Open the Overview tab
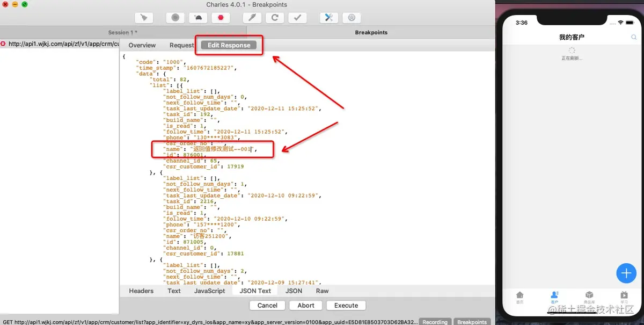The image size is (644, 325). [x=142, y=45]
